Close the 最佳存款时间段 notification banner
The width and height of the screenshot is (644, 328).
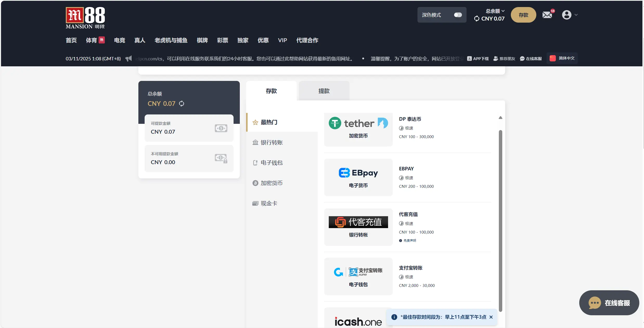coord(491,317)
